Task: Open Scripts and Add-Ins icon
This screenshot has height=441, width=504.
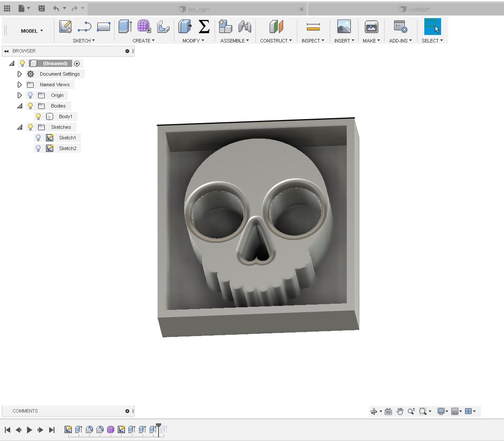Action: pyautogui.click(x=400, y=27)
